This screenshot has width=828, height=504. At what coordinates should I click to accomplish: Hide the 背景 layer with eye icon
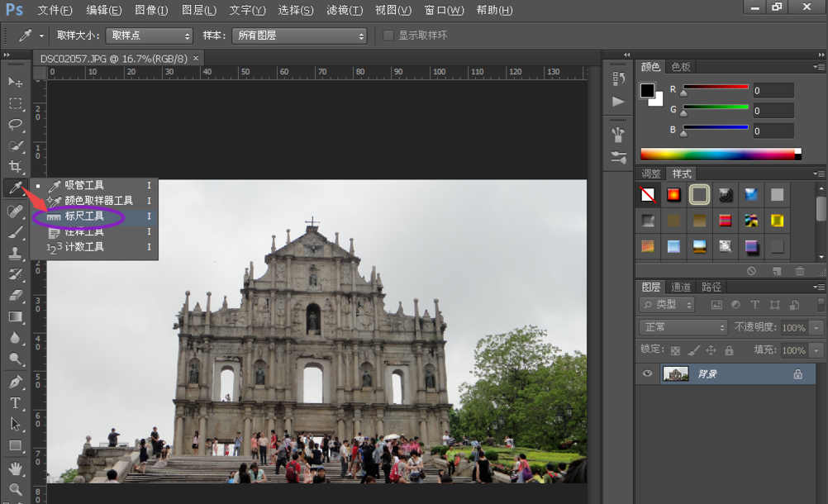[x=648, y=373]
